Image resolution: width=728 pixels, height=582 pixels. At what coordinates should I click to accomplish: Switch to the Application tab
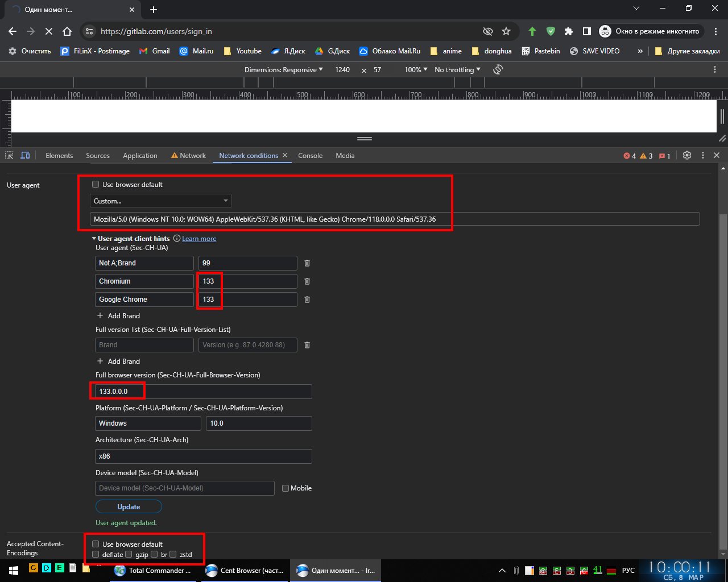click(x=140, y=156)
